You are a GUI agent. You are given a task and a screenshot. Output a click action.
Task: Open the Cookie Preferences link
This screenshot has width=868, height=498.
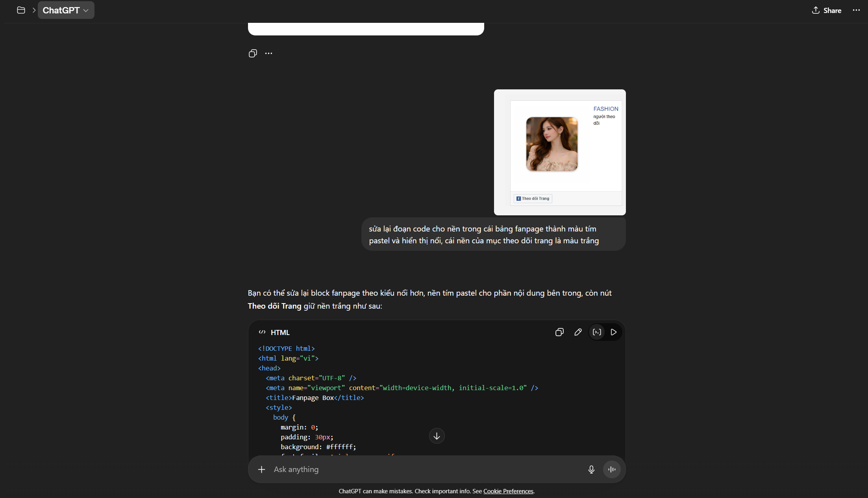(508, 491)
